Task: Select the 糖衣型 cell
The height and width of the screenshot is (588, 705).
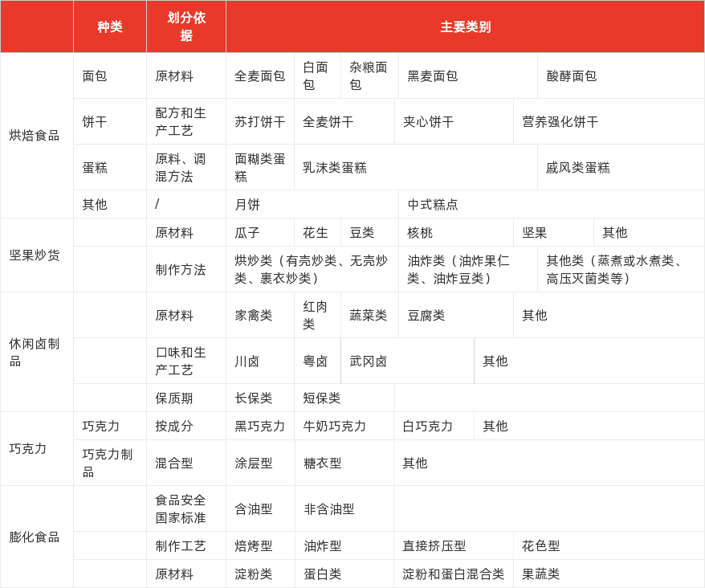Action: (344, 463)
